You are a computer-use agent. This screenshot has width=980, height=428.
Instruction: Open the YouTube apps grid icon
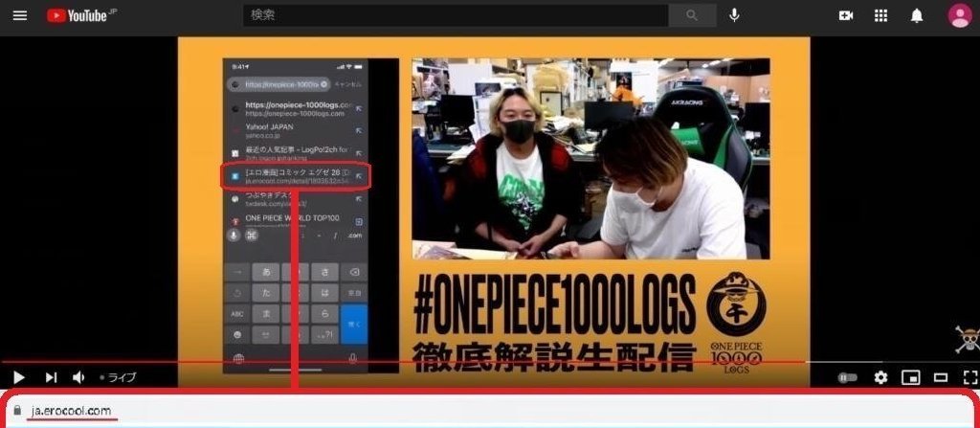880,15
